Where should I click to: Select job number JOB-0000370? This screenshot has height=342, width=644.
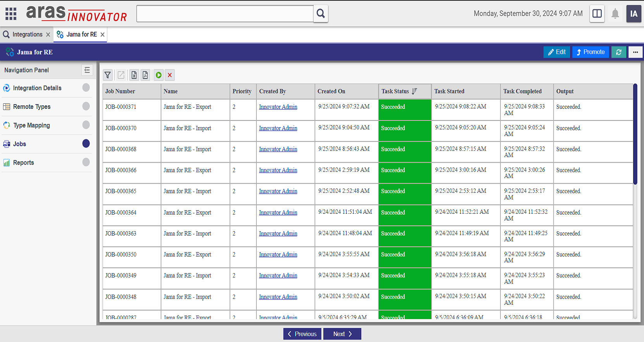point(121,128)
